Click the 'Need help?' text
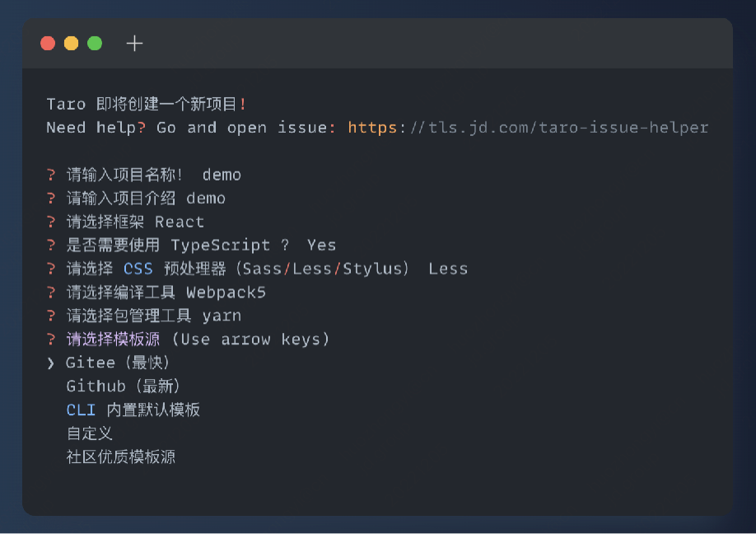756x534 pixels. point(96,128)
